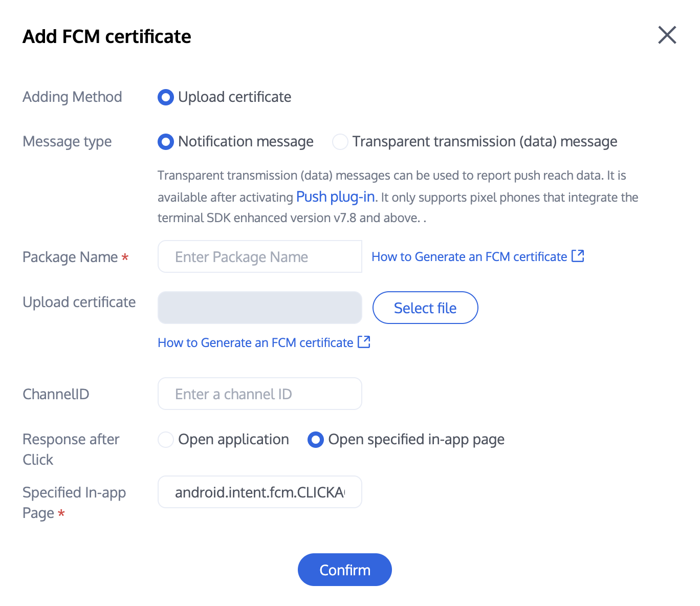Click the greyed-out upload certificate file box

[x=259, y=308]
